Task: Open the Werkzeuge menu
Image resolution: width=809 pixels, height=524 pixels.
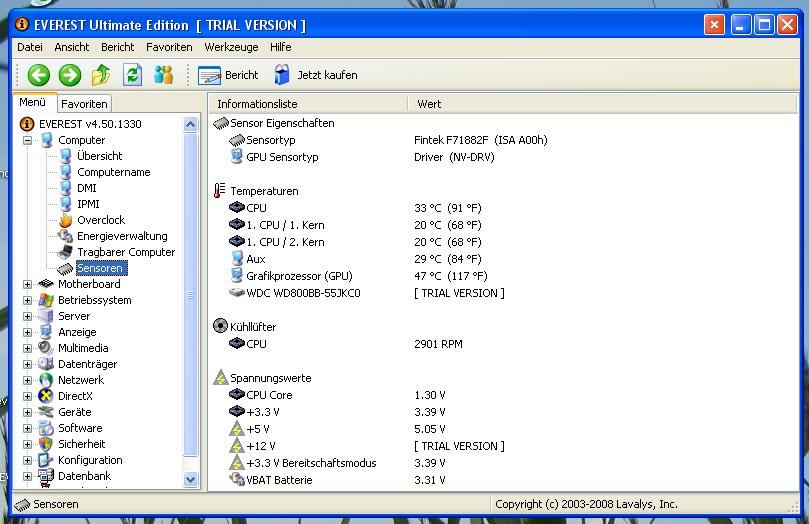Action: point(231,47)
